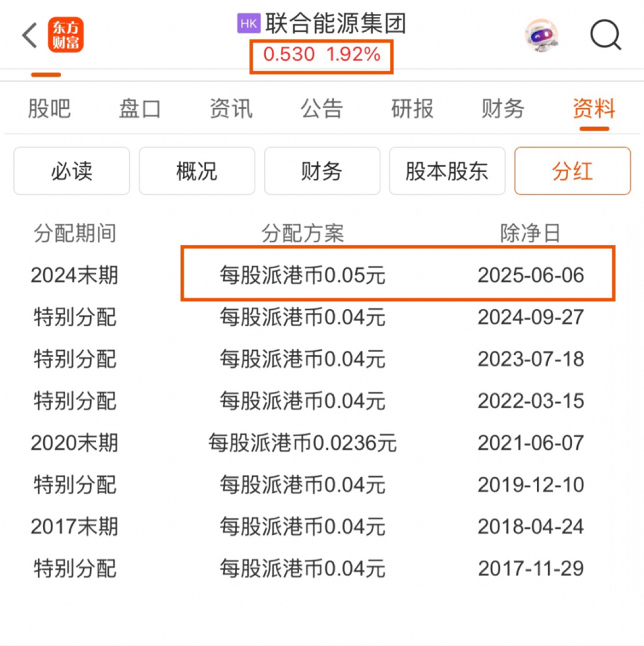Click the 必读 button
This screenshot has width=644, height=646.
(x=72, y=171)
